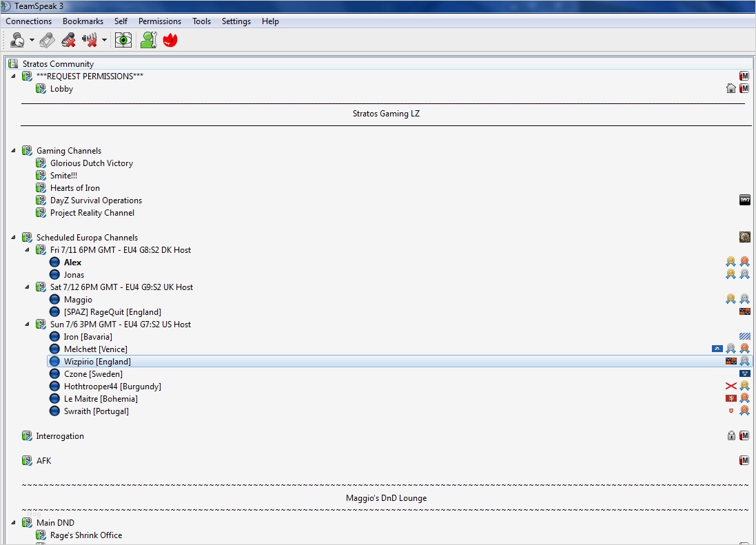756x545 pixels.
Task: Open dropdown arrow next to mute speakers
Action: point(104,40)
